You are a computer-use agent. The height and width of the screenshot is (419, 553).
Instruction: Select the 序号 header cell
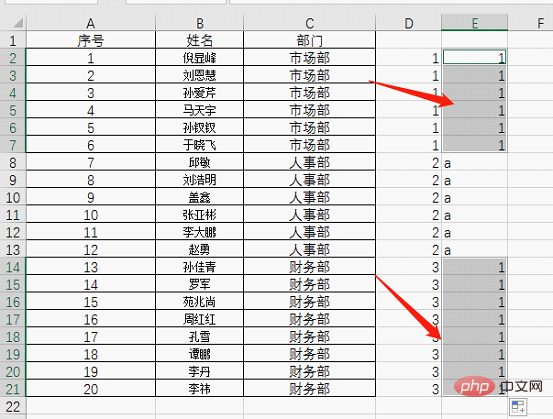(x=91, y=40)
